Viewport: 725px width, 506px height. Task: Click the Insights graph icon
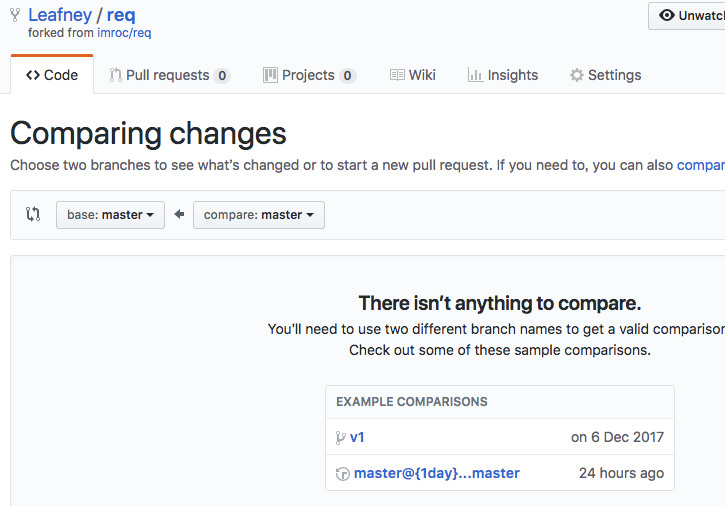click(475, 75)
